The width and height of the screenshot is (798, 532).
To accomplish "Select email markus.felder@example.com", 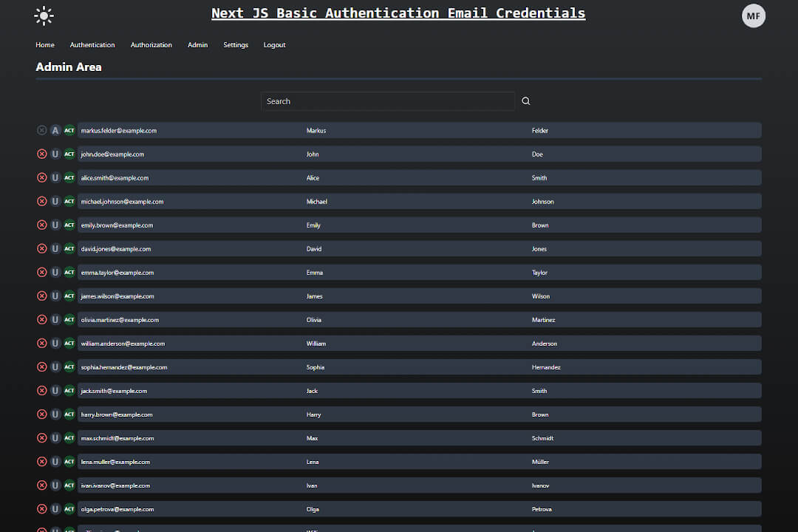I will tap(118, 130).
